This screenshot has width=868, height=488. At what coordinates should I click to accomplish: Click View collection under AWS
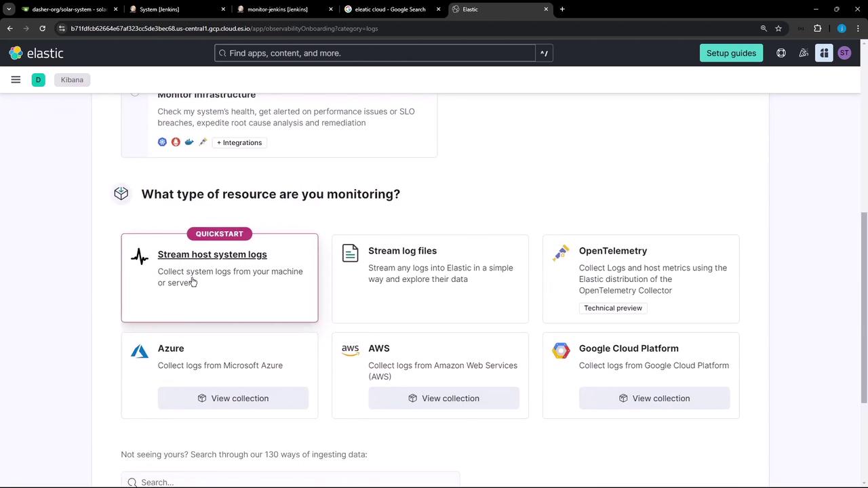tap(443, 399)
